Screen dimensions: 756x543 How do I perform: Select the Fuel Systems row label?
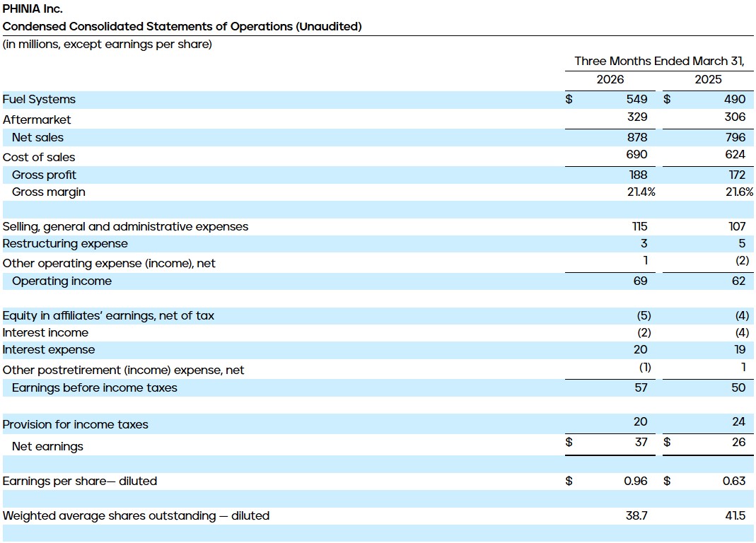pos(39,100)
